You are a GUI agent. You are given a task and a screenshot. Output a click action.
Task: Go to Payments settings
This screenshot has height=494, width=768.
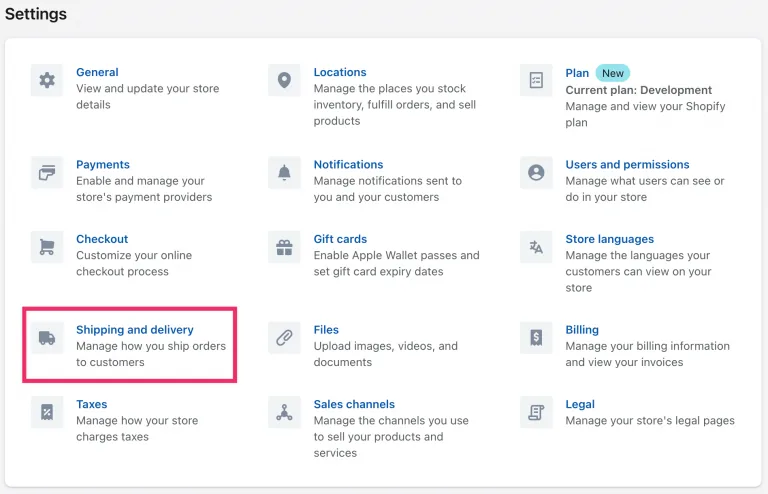click(x=103, y=165)
